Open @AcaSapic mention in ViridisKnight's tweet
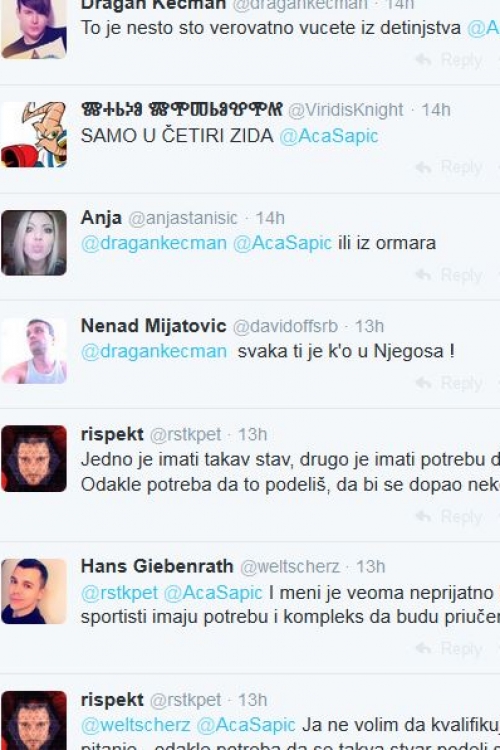The image size is (500, 750). (329, 136)
